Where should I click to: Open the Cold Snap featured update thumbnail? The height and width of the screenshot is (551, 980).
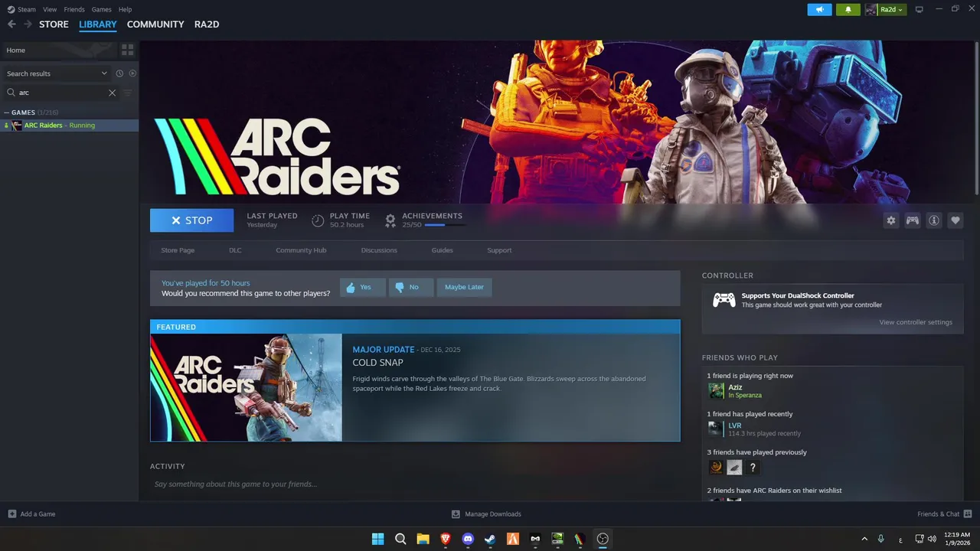pyautogui.click(x=247, y=387)
